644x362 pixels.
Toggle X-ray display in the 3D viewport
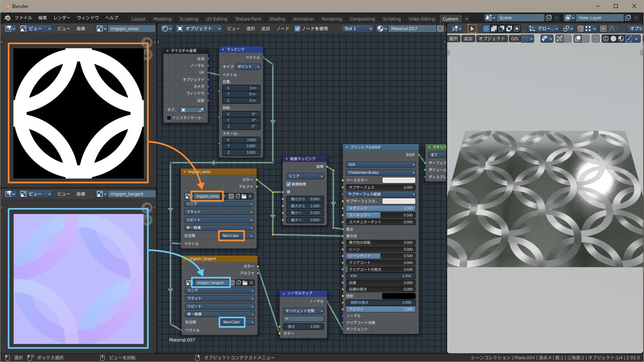(595, 39)
